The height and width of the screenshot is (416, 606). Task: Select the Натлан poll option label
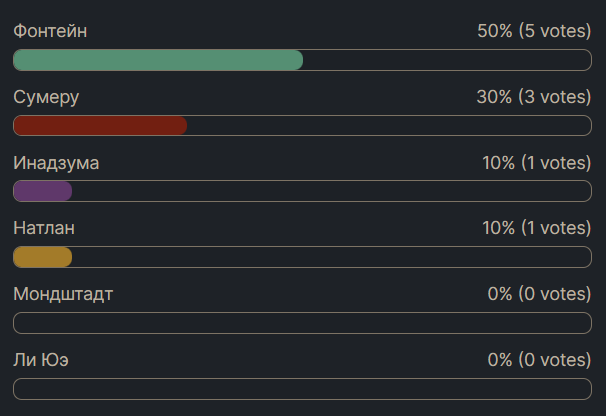pyautogui.click(x=44, y=229)
